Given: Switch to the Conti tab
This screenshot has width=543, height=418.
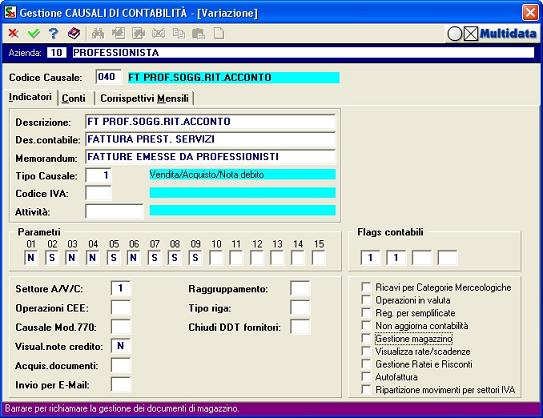Looking at the screenshot, I should [74, 98].
